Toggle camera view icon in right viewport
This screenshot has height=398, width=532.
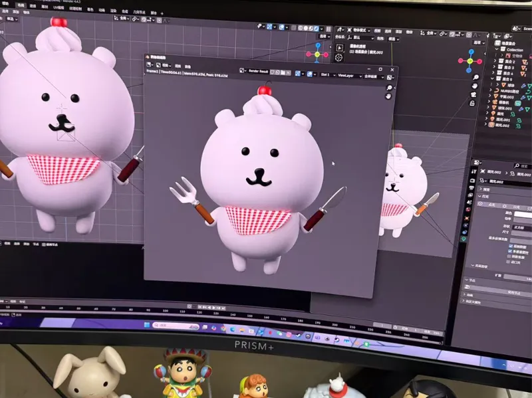pyautogui.click(x=473, y=94)
